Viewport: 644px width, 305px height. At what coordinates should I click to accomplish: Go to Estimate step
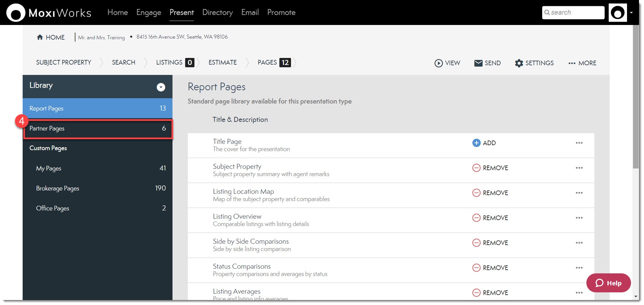222,63
